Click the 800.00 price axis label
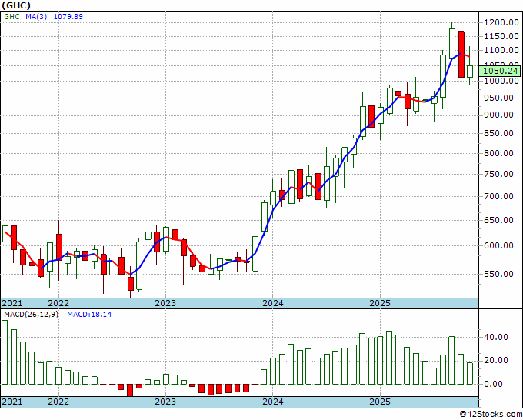The image size is (523, 420). [x=498, y=153]
